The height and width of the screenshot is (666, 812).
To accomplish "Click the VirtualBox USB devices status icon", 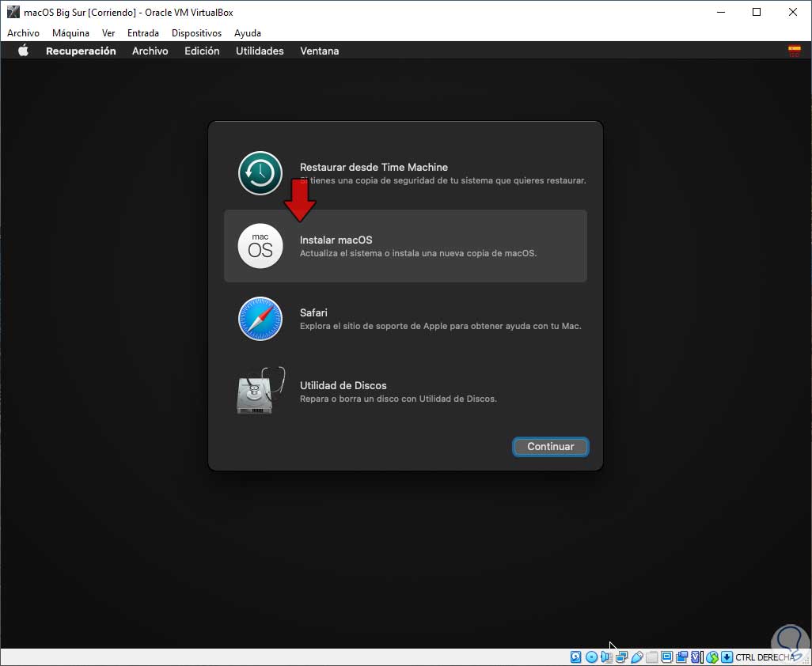I will (637, 657).
